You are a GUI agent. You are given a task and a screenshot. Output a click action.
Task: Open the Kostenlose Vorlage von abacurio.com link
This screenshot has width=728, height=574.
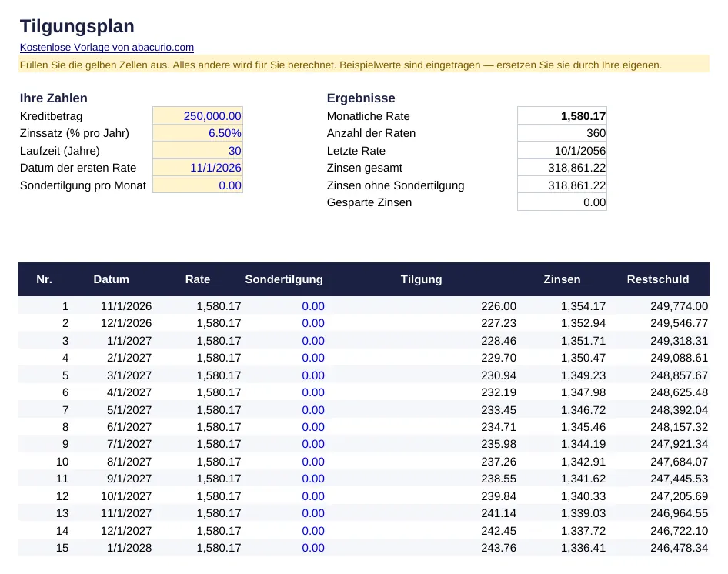coord(107,48)
